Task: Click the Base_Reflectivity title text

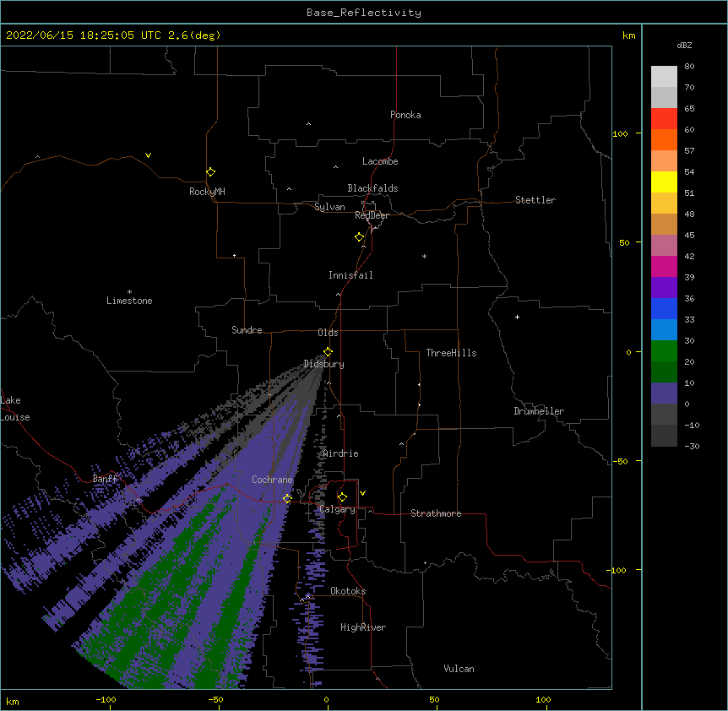Action: (x=364, y=13)
